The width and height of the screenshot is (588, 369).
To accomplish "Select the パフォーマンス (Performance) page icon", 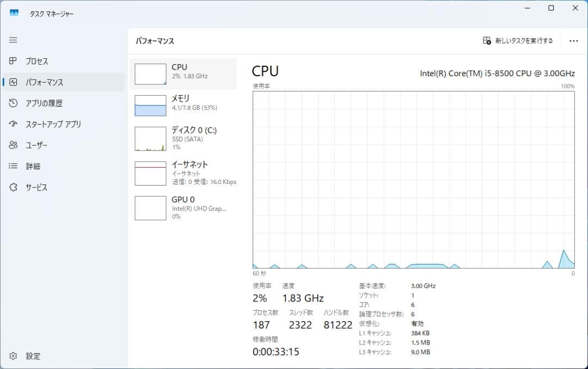I will pos(13,82).
